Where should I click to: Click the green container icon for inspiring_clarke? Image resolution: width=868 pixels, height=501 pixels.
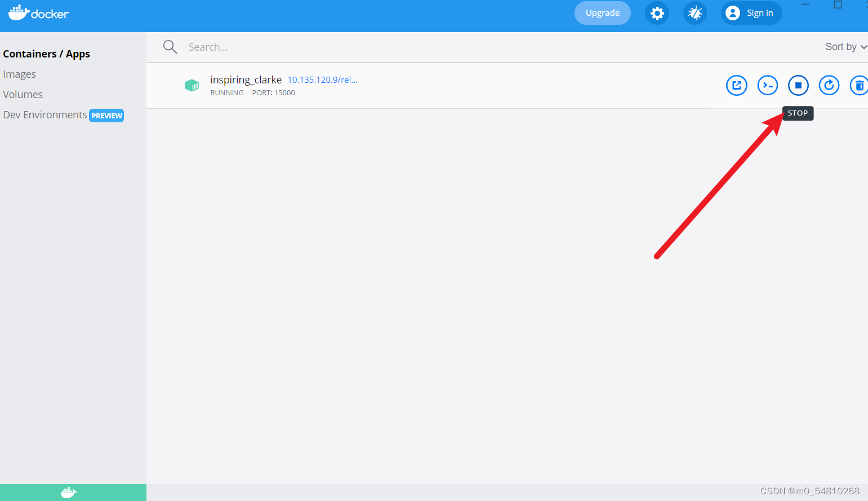point(192,85)
